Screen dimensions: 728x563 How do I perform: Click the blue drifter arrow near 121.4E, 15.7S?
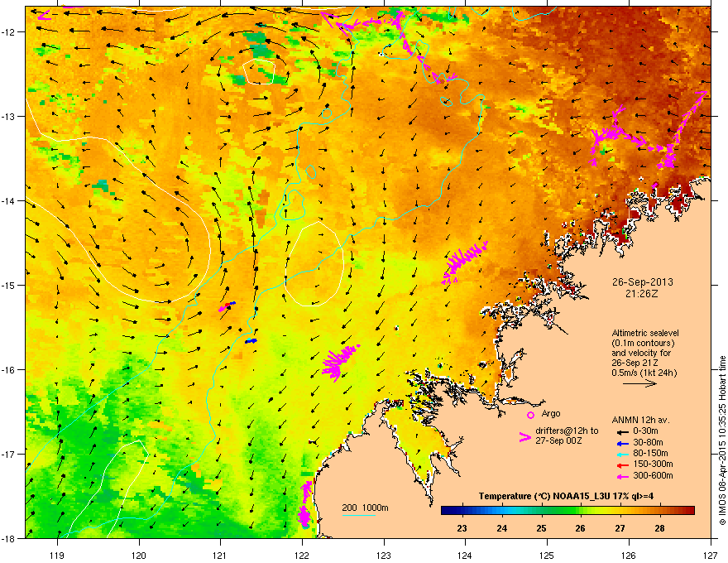point(251,341)
